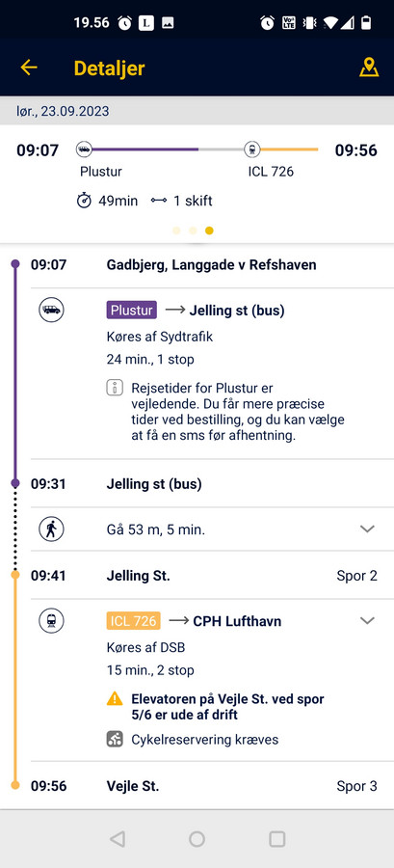The height and width of the screenshot is (868, 394).
Task: Tap the purple Plustur label badge
Action: (x=132, y=310)
